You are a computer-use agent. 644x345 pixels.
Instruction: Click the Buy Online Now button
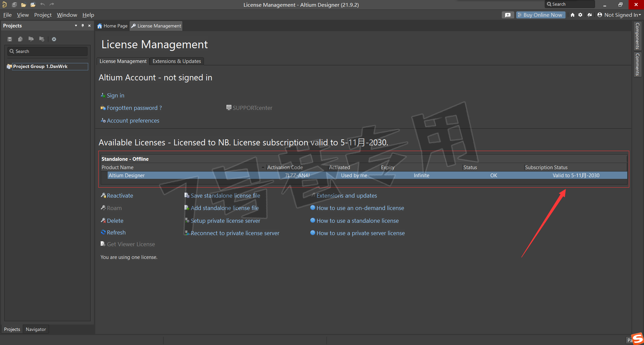pyautogui.click(x=541, y=15)
